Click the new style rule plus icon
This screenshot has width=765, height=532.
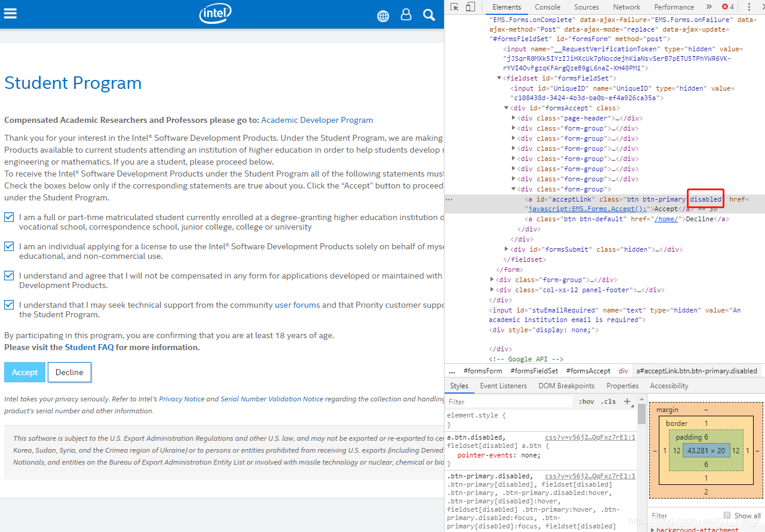coord(627,401)
